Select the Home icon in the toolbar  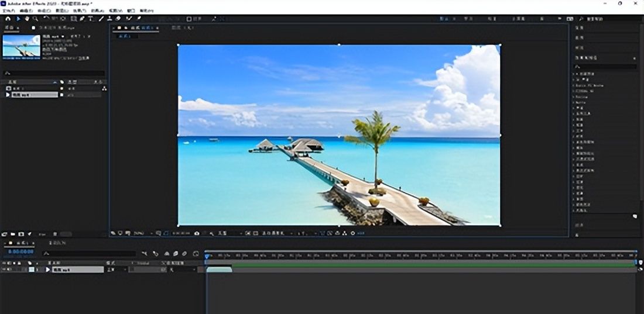[x=8, y=19]
